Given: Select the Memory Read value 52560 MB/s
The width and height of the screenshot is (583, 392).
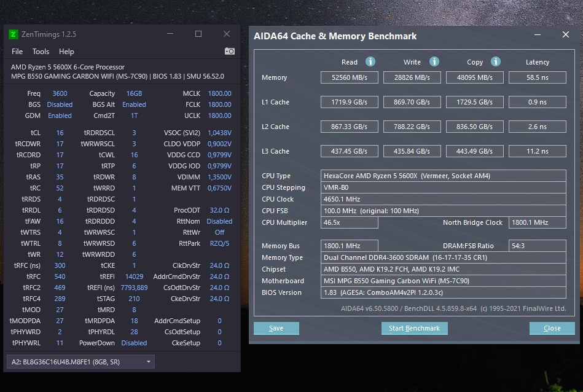Looking at the screenshot, I should click(350, 77).
